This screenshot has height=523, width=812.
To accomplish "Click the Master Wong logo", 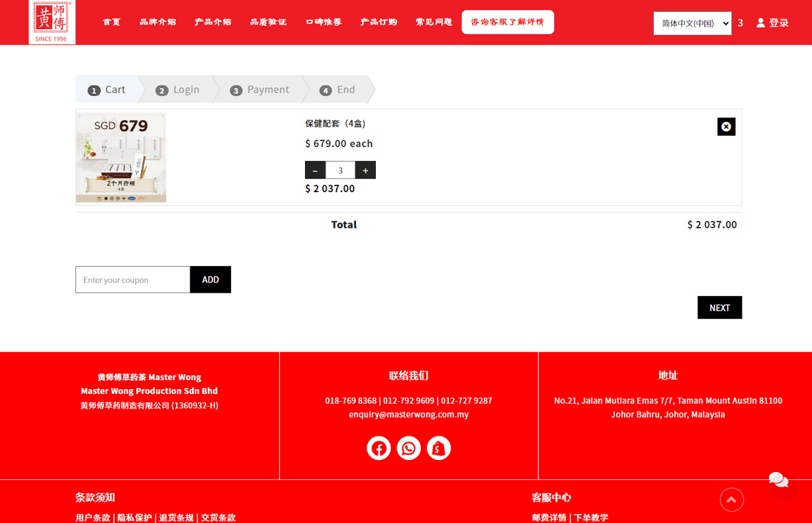I will pyautogui.click(x=52, y=22).
